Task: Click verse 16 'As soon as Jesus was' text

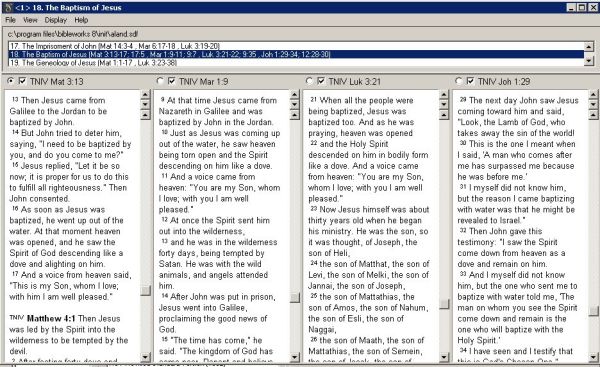Action: click(x=63, y=209)
